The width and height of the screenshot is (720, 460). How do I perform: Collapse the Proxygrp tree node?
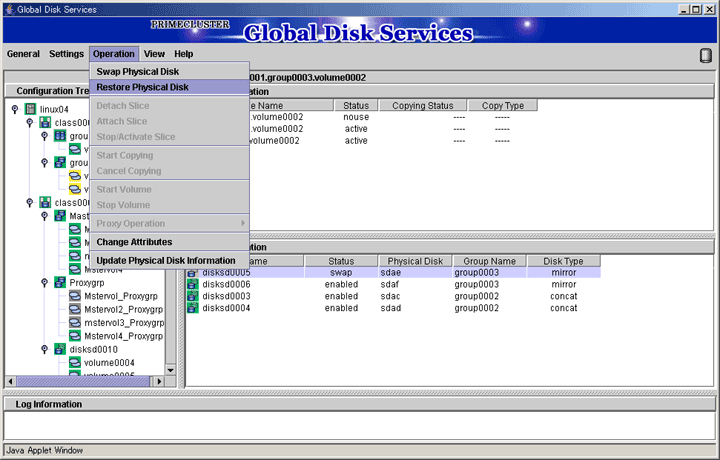click(45, 282)
